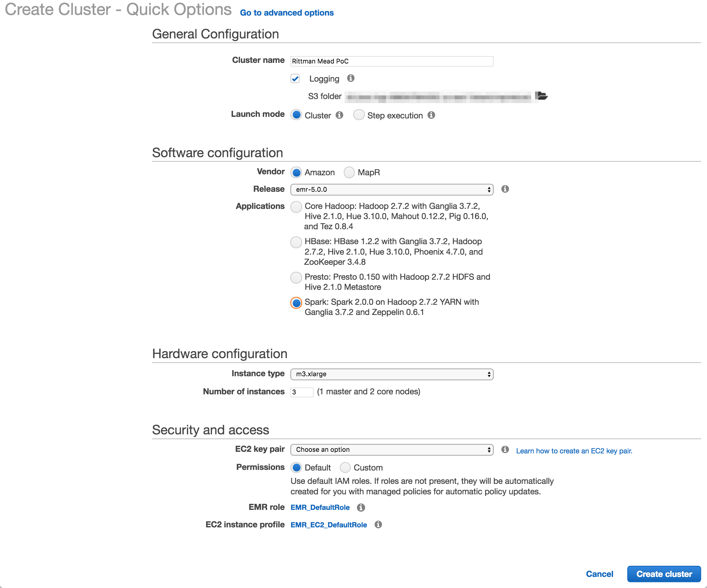
Task: Click info icon next to Cluster launch mode
Action: pos(339,115)
